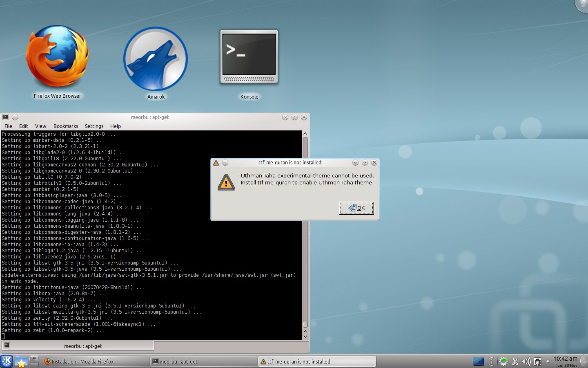This screenshot has width=588, height=368.
Task: Open the KDE application launcher menu
Action: 7,361
